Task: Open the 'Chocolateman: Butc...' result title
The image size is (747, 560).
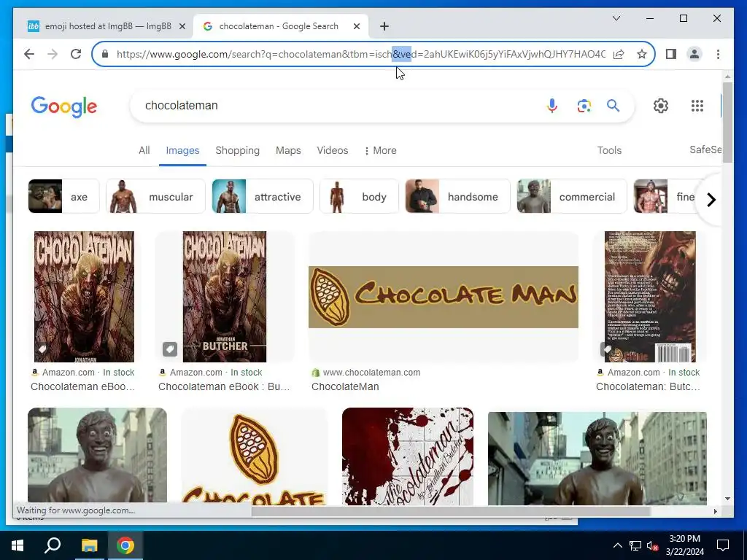Action: (648, 386)
